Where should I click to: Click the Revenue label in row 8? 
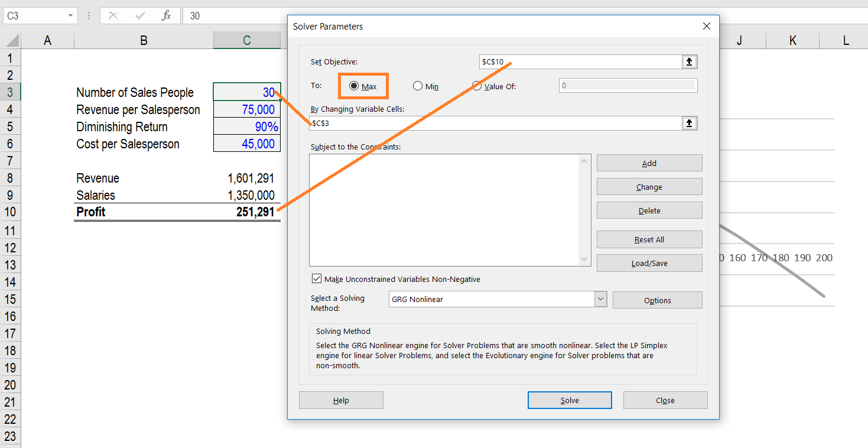pyautogui.click(x=144, y=178)
